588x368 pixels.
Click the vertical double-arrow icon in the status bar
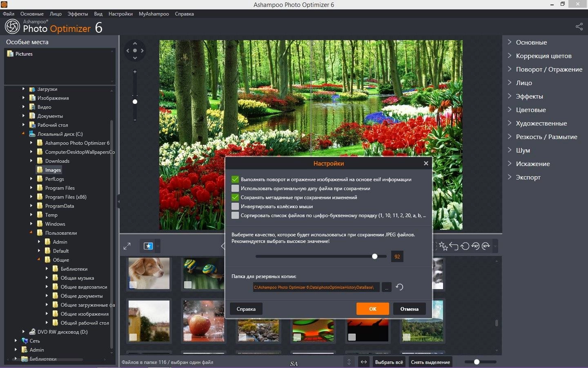349,362
